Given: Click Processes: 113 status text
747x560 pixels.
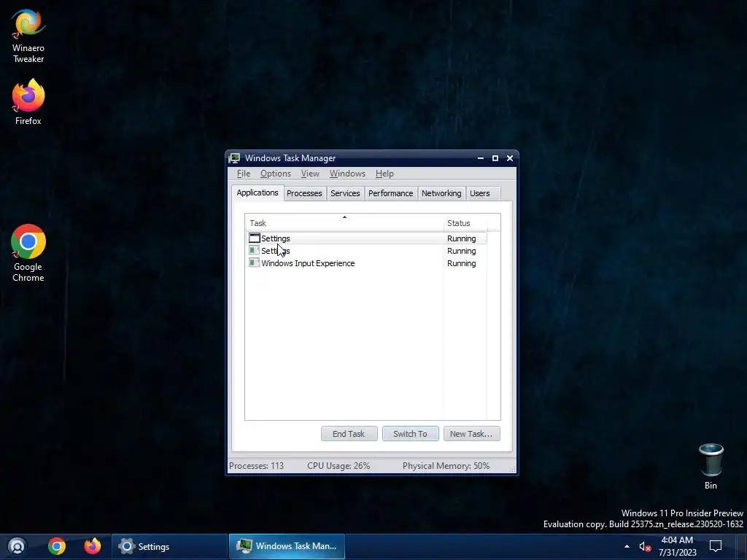Looking at the screenshot, I should click(x=256, y=466).
